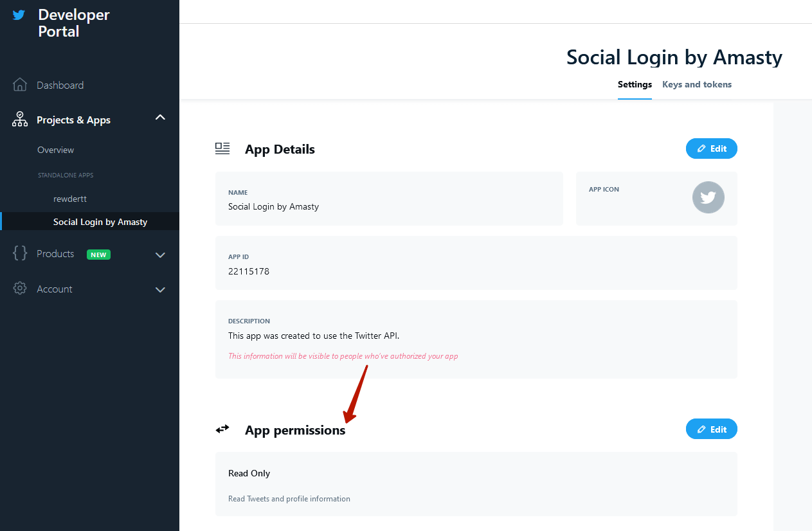Click the pink visibility notice text
Screen dimensions: 812x531
coord(343,356)
